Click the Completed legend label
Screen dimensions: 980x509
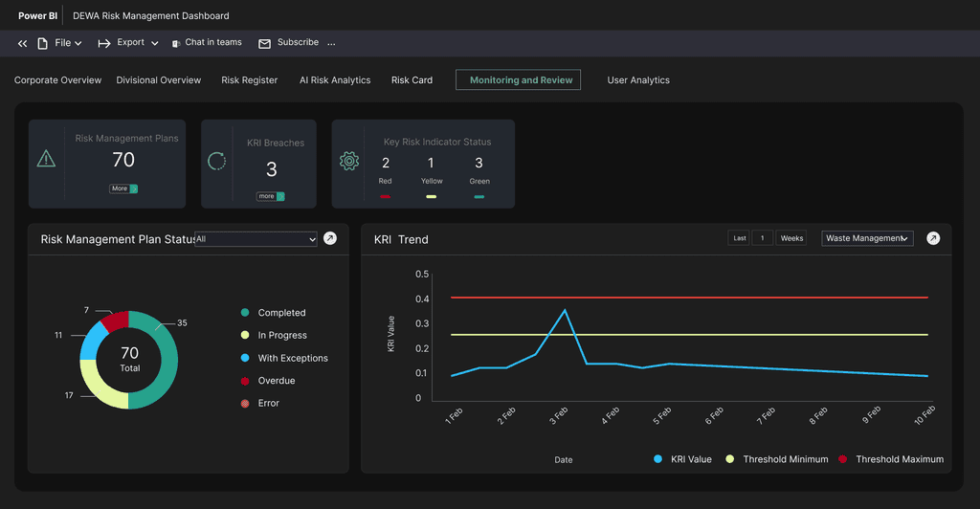point(282,313)
